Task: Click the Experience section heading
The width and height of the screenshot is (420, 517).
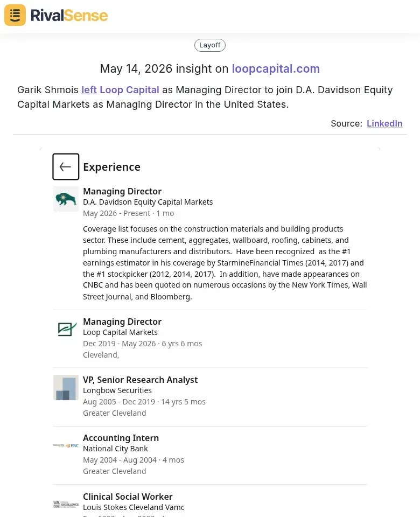Action: pos(112,167)
